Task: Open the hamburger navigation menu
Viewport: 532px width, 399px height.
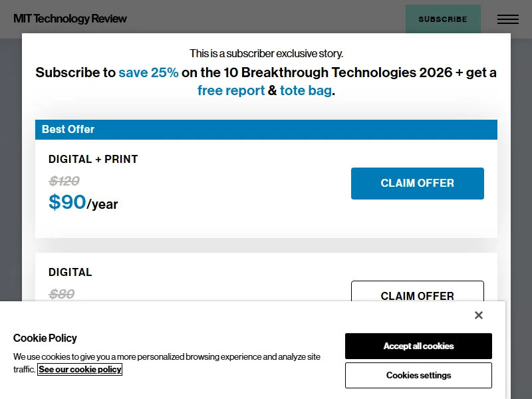Action: click(507, 19)
